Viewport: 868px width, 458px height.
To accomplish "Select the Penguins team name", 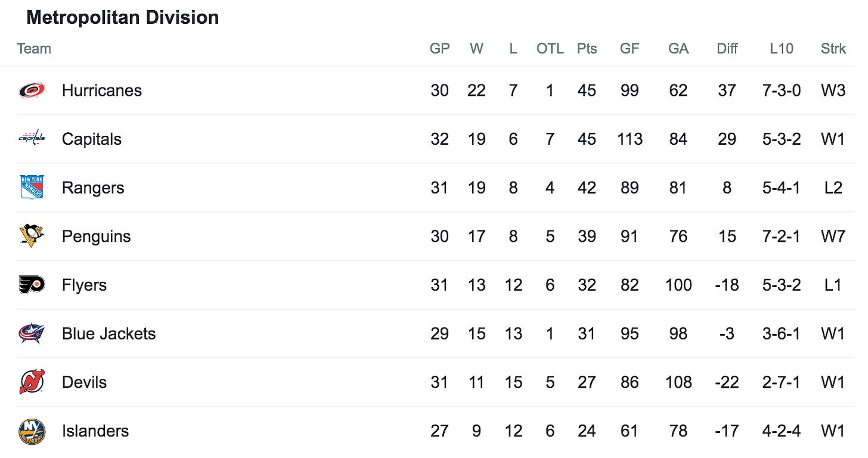I will [x=97, y=236].
